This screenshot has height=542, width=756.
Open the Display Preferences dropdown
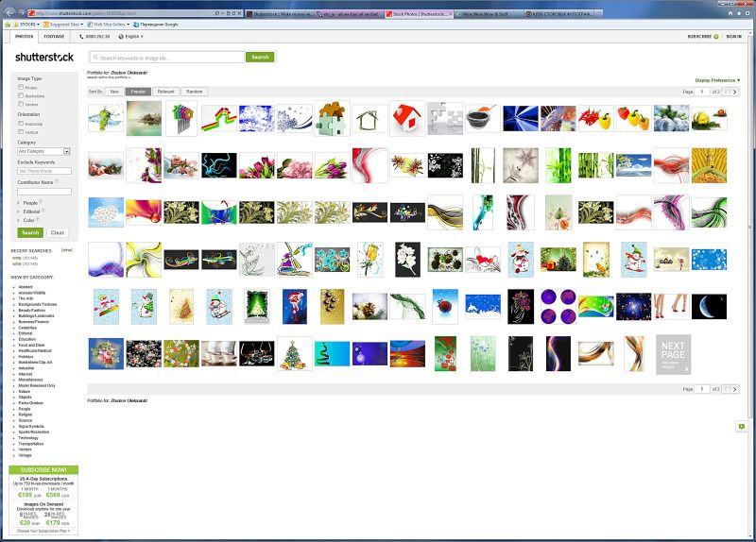[x=717, y=80]
